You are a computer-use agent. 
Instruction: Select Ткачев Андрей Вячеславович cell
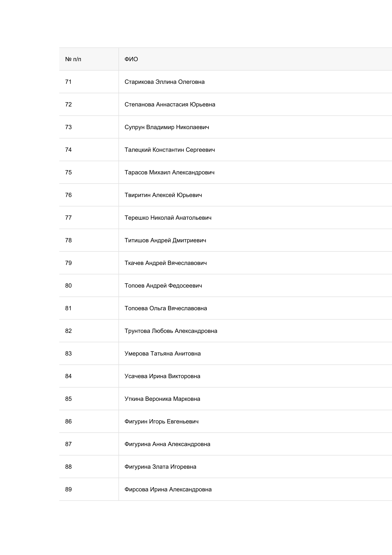[255, 263]
